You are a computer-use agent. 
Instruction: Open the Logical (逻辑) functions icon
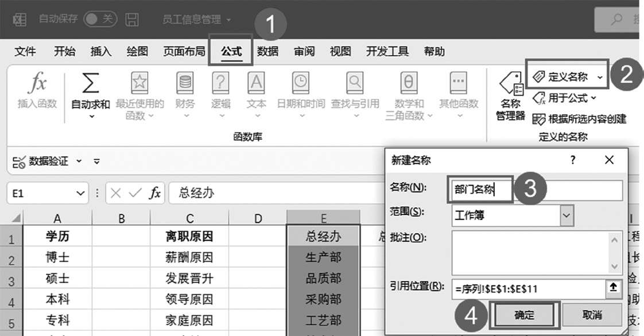click(220, 83)
